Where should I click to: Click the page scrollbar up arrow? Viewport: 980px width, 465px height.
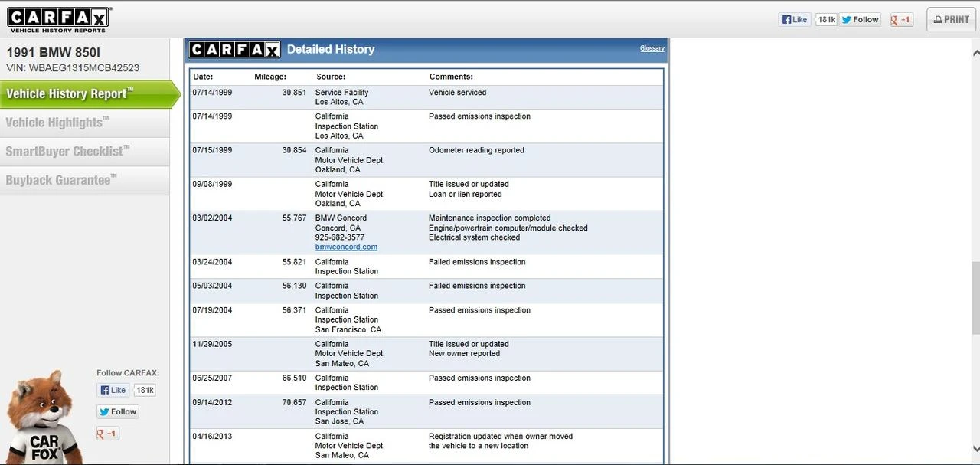coord(975,53)
